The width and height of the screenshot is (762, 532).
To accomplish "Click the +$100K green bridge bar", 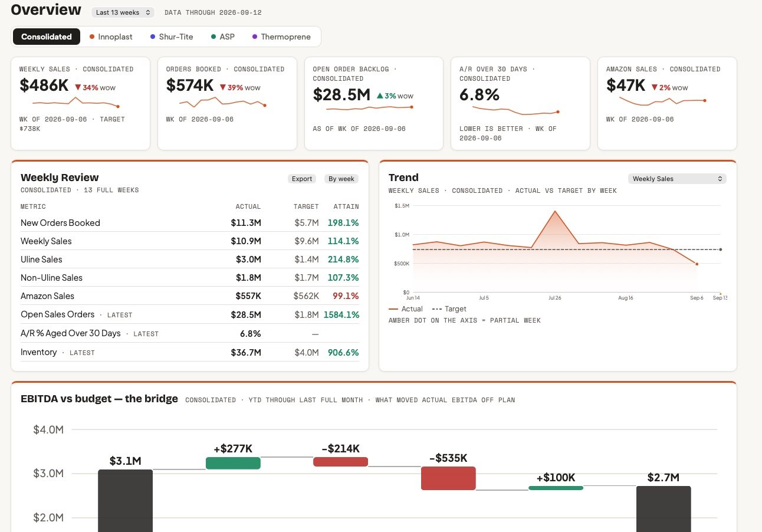I will click(x=556, y=488).
